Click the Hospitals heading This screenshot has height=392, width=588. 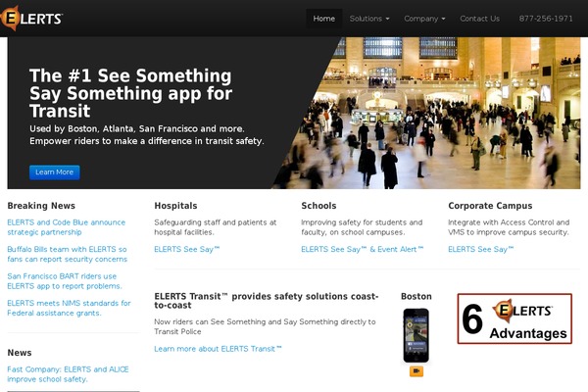click(175, 206)
